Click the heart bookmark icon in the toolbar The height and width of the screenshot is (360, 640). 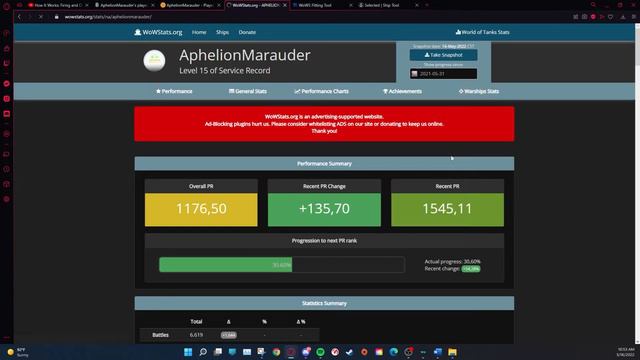tap(611, 17)
